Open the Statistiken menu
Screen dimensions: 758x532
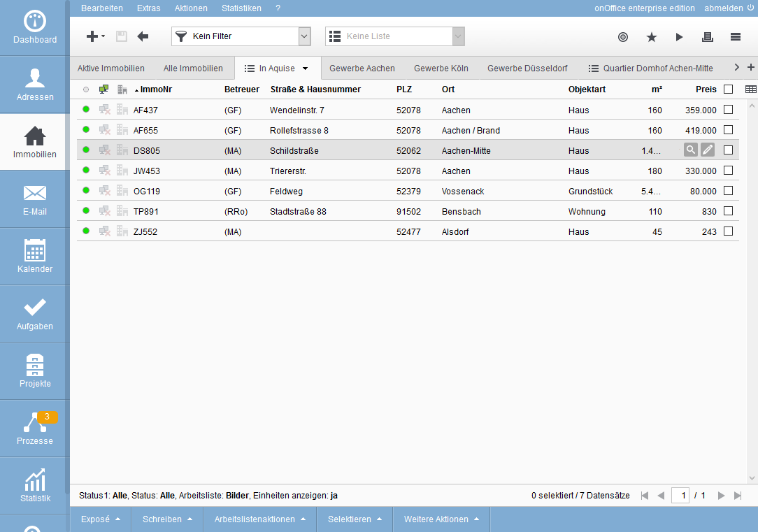point(241,8)
